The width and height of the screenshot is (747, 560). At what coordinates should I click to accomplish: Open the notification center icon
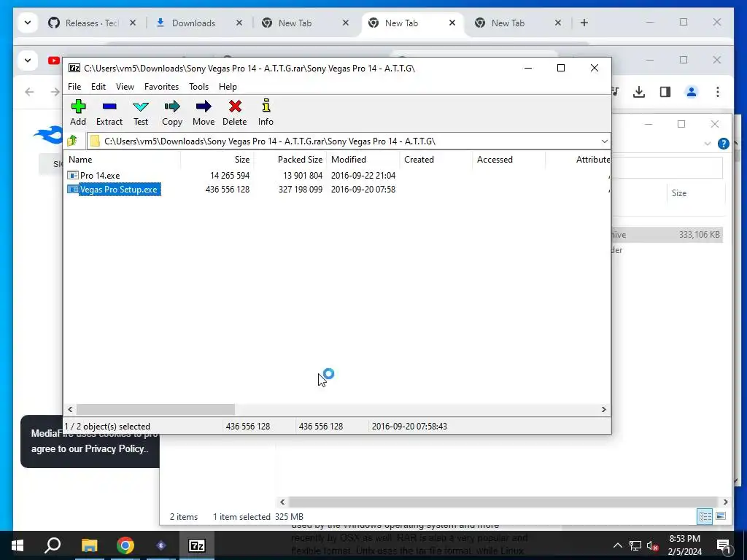coord(723,545)
